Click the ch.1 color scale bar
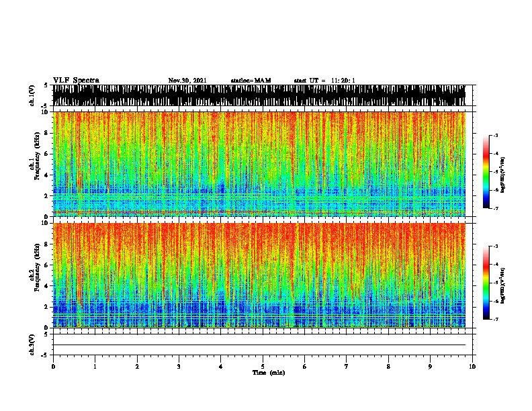This screenshot has height=411, width=532. tap(486, 172)
